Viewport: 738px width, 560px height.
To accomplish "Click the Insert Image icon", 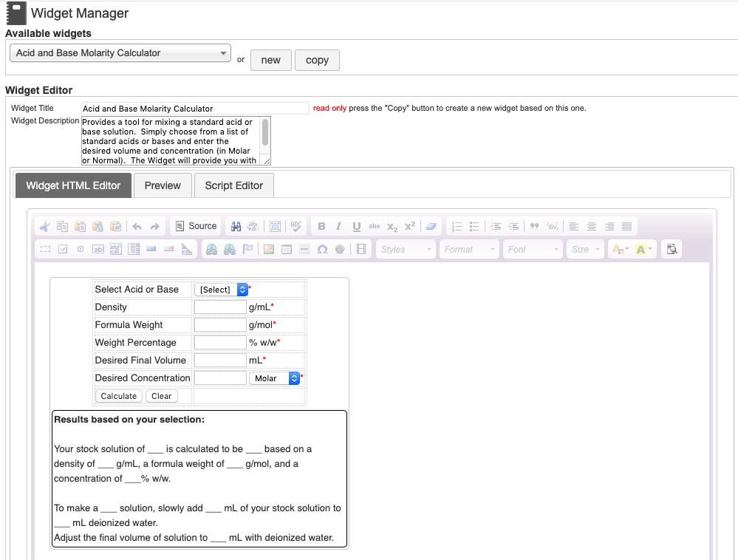I will pyautogui.click(x=269, y=250).
